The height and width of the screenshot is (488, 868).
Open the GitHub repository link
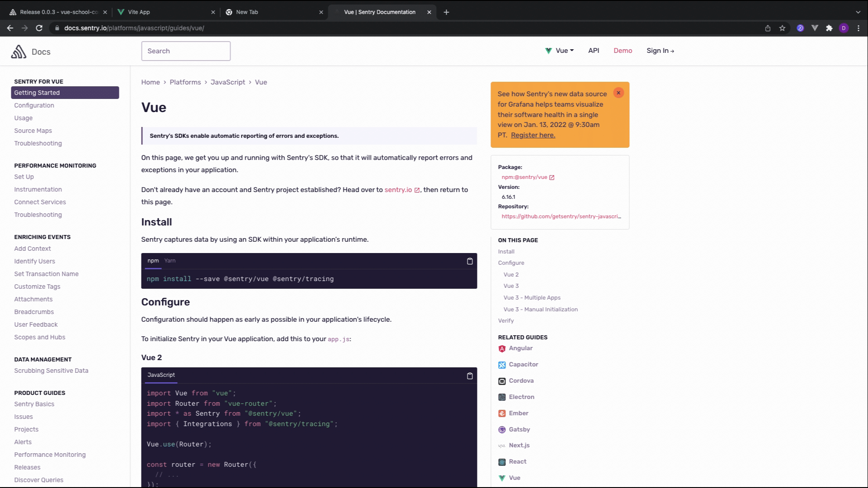pos(561,216)
